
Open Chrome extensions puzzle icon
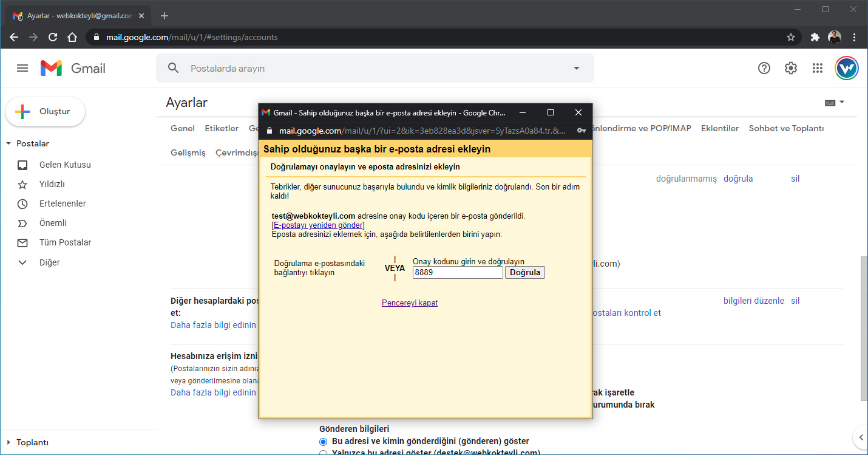pyautogui.click(x=815, y=37)
